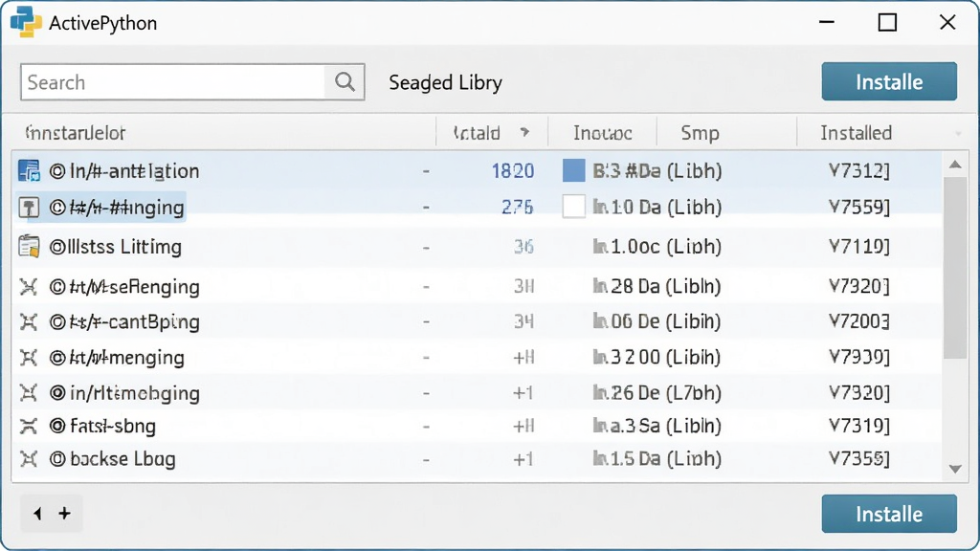
Task: Toggle the filled blue checkbox in row 1820
Action: (x=574, y=170)
